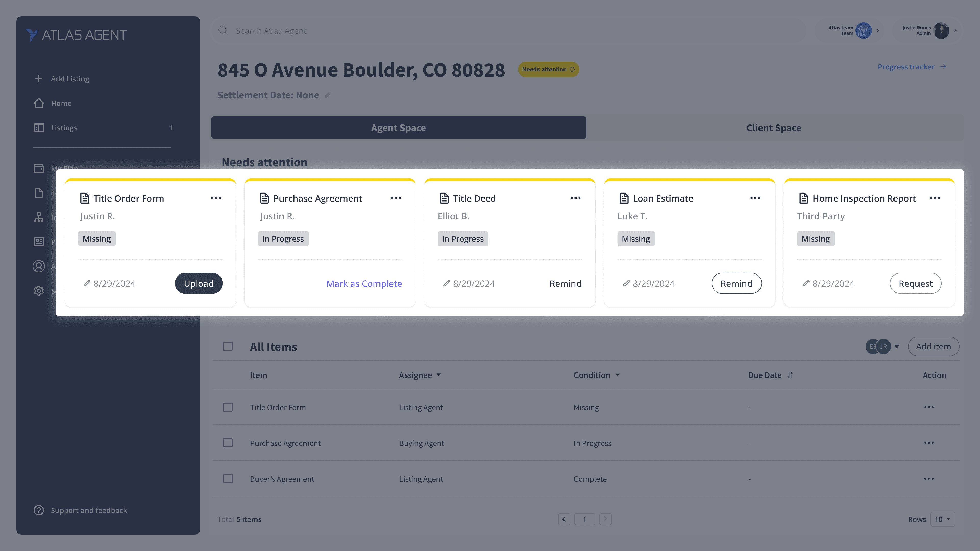Open three-dot menu on Loan Estimate card
980x551 pixels.
click(x=755, y=198)
